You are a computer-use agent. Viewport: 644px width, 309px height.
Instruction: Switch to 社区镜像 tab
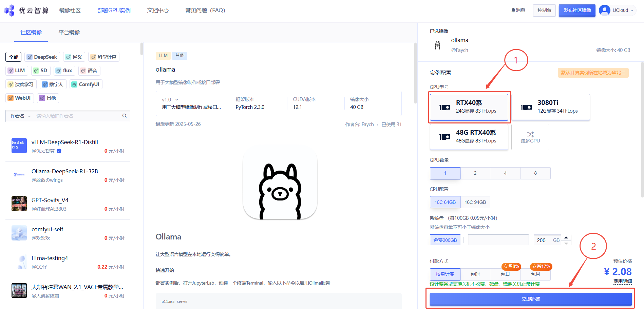point(31,32)
